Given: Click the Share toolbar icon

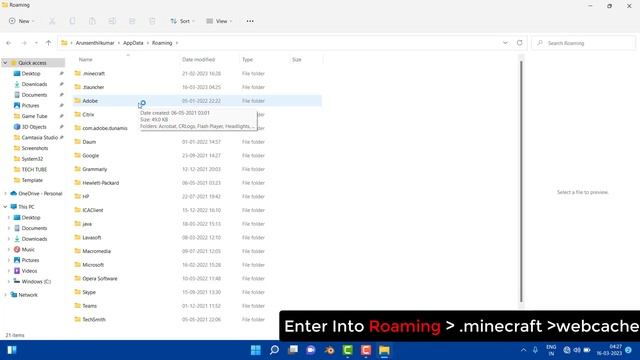Looking at the screenshot, I should click(132, 21).
